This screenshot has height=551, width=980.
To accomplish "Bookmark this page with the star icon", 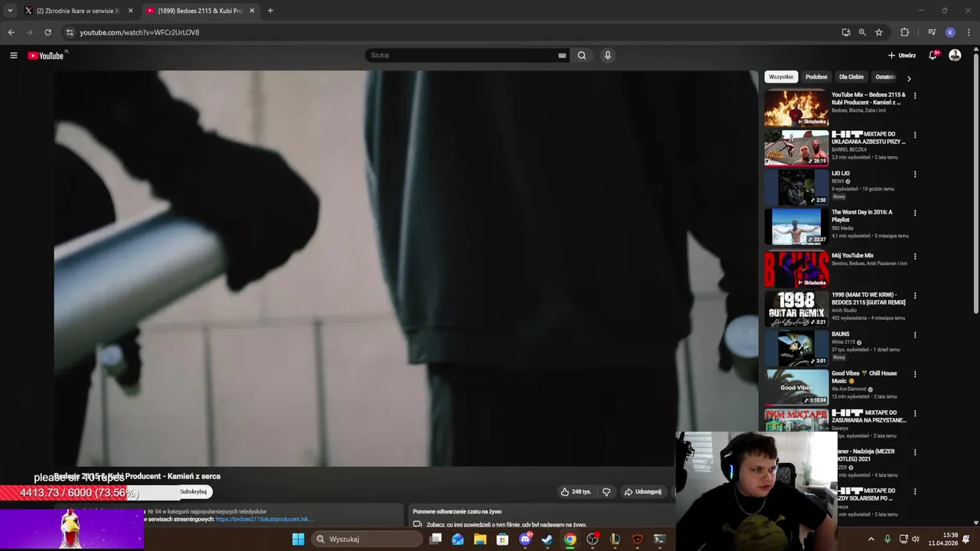I will [x=879, y=32].
